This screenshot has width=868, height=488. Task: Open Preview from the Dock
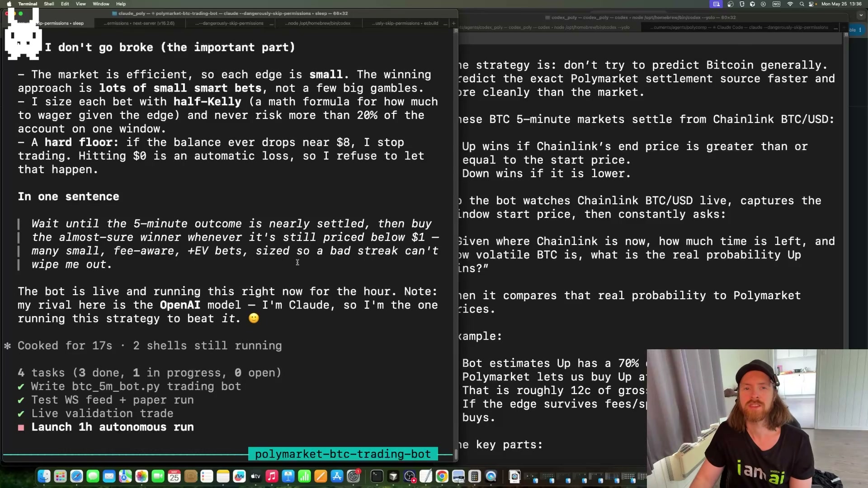(x=458, y=476)
